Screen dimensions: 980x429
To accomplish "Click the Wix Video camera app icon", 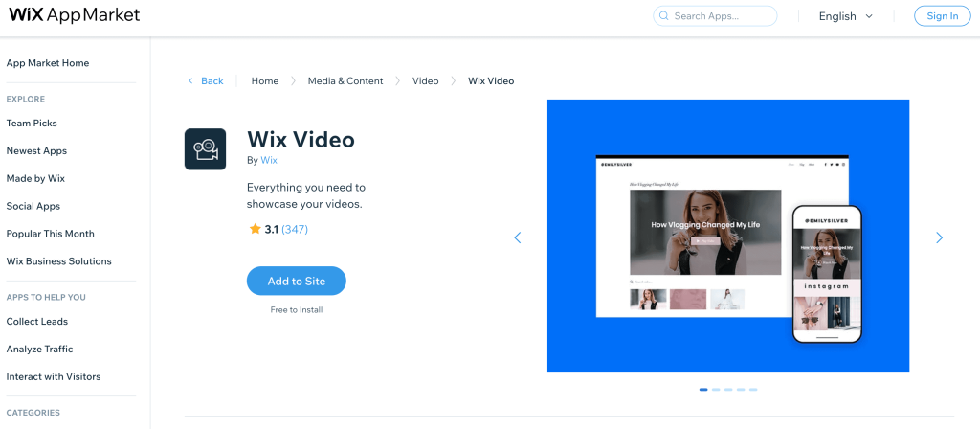I will pos(205,148).
